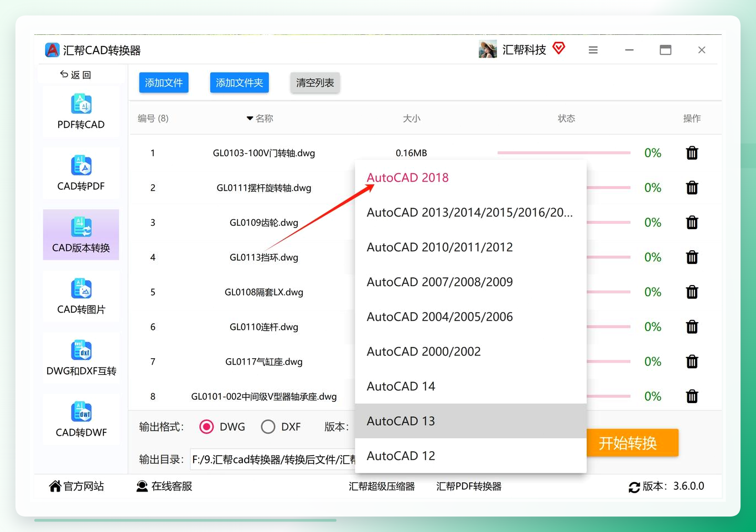The height and width of the screenshot is (532, 756).
Task: Click the version refresh icon
Action: pos(634,487)
